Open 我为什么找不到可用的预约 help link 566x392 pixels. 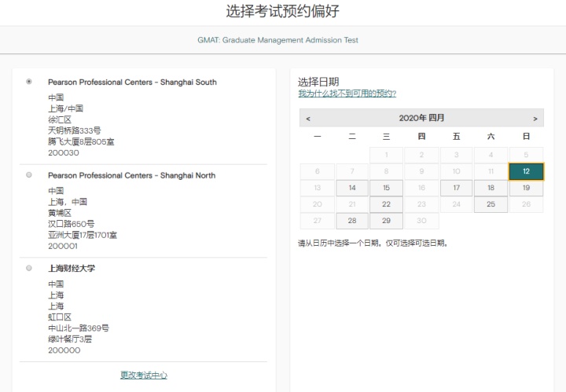347,93
